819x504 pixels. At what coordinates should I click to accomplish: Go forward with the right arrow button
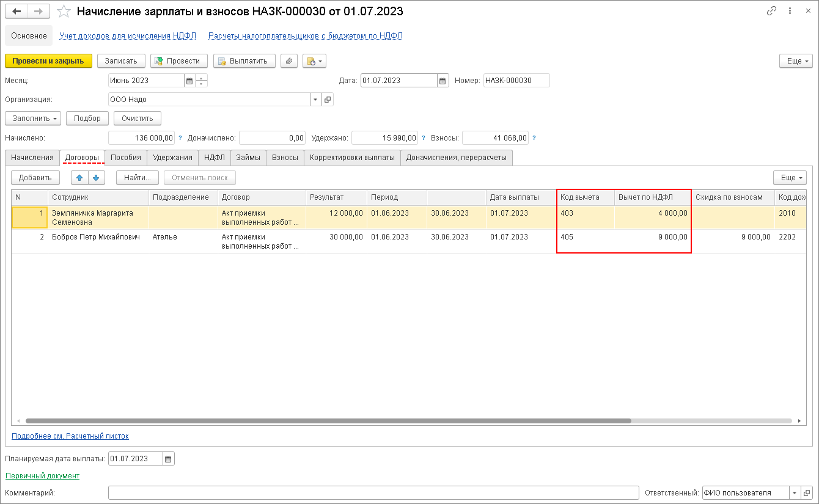point(39,12)
